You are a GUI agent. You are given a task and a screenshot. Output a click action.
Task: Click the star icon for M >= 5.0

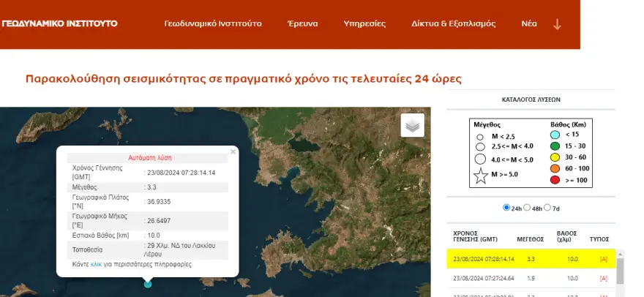coord(480,176)
